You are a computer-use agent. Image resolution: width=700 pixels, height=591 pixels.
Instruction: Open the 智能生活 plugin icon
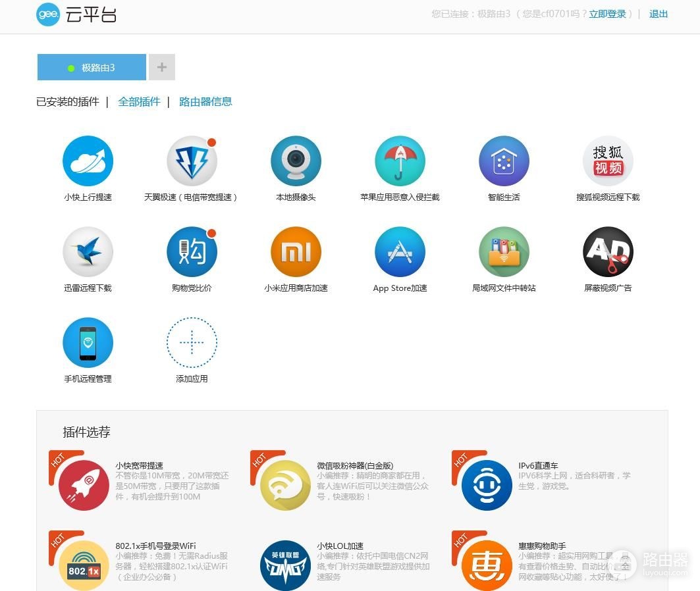pyautogui.click(x=504, y=161)
